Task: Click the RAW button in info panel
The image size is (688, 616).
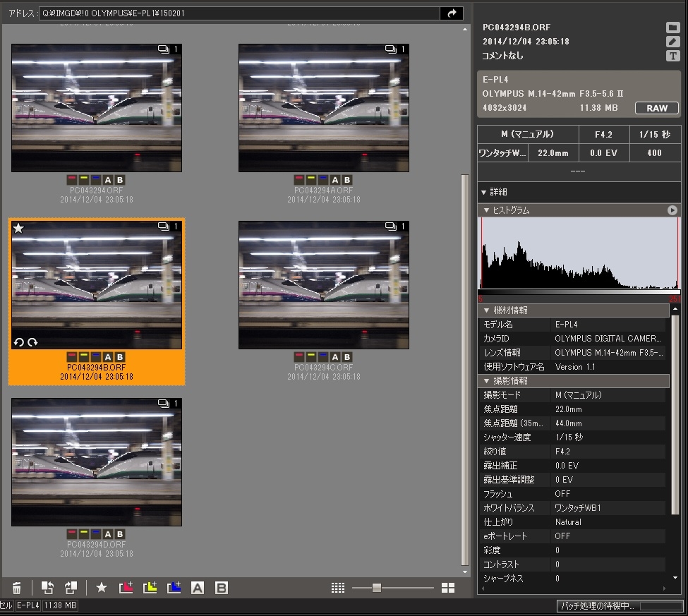Action: tap(656, 108)
